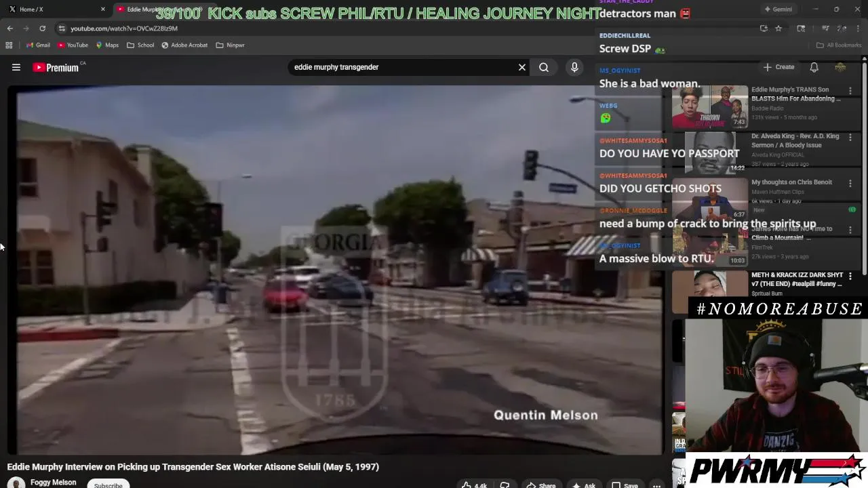
Task: Open the media controls toolbar icon
Action: [825, 28]
